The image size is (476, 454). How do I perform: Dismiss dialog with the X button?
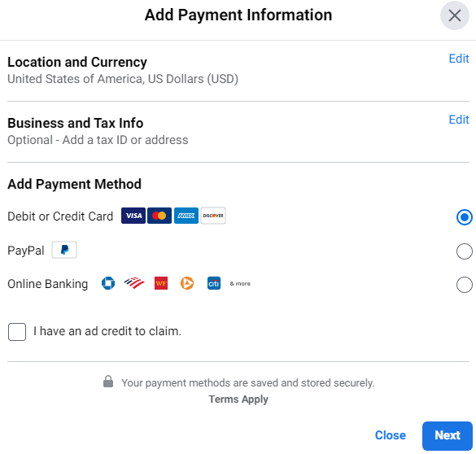point(455,15)
